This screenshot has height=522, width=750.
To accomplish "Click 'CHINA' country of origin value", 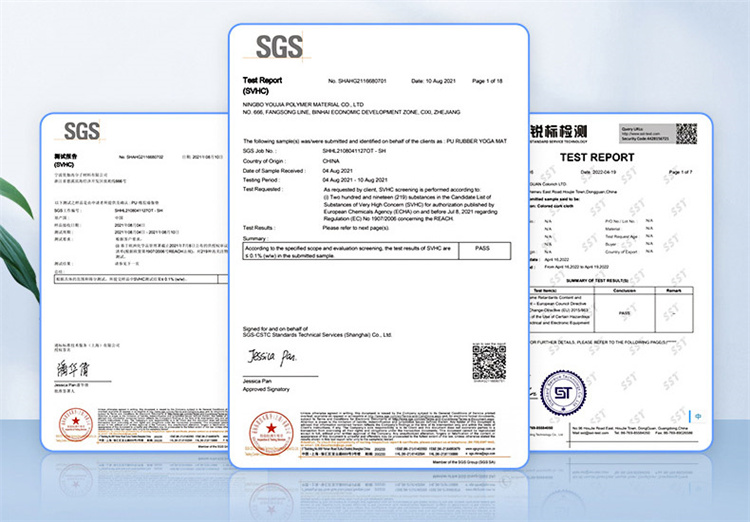I will coord(331,161).
